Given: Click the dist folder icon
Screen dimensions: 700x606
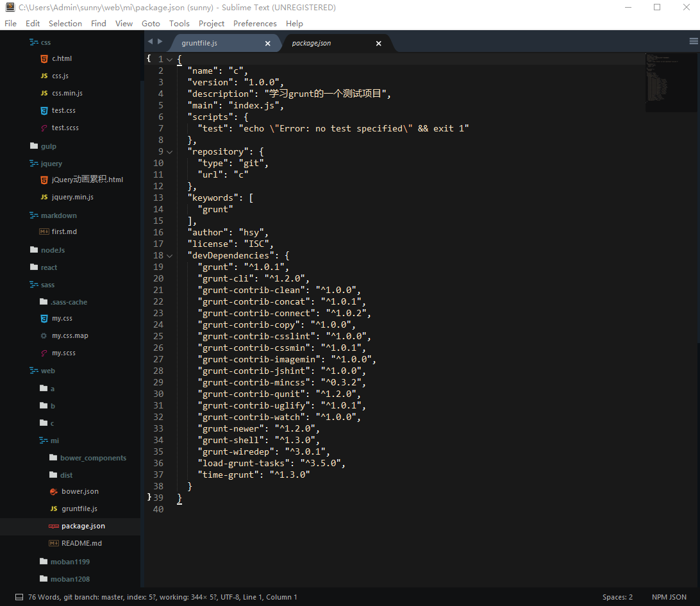Looking at the screenshot, I should click(x=54, y=475).
